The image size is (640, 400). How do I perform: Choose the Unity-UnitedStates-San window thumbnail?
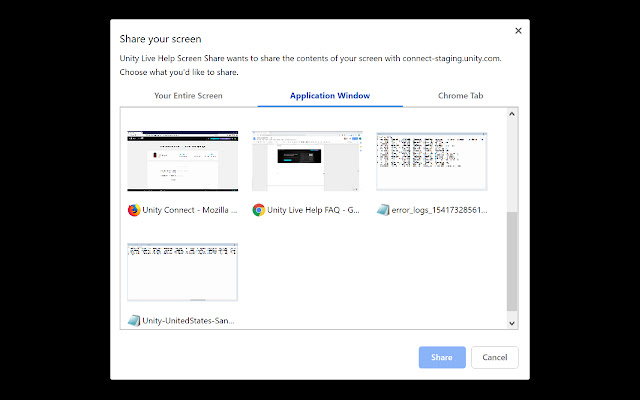click(x=182, y=272)
